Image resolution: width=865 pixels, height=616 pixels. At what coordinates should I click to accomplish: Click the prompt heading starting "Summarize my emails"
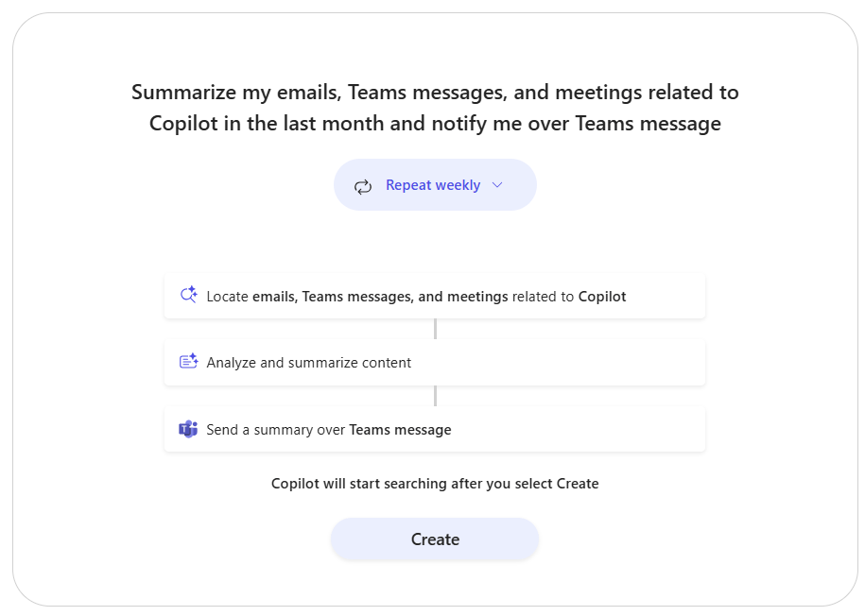pos(435,93)
